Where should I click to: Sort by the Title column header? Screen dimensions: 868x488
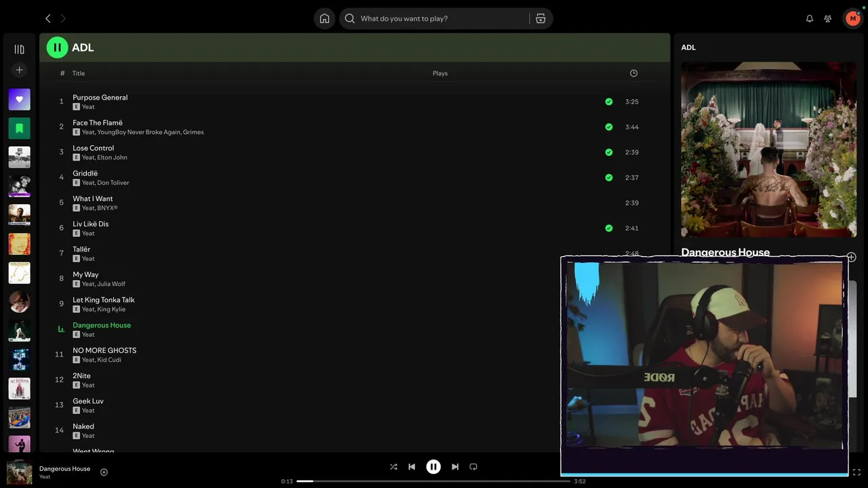pos(79,73)
